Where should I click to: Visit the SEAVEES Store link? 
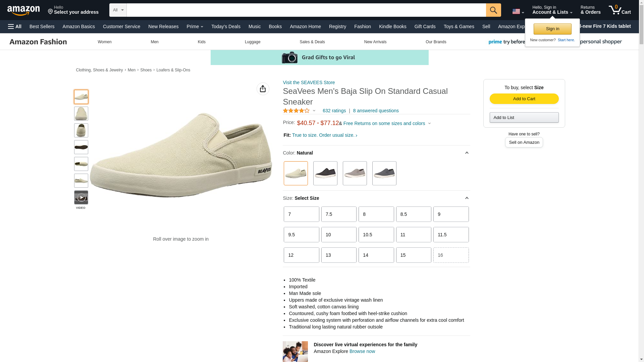point(309,82)
